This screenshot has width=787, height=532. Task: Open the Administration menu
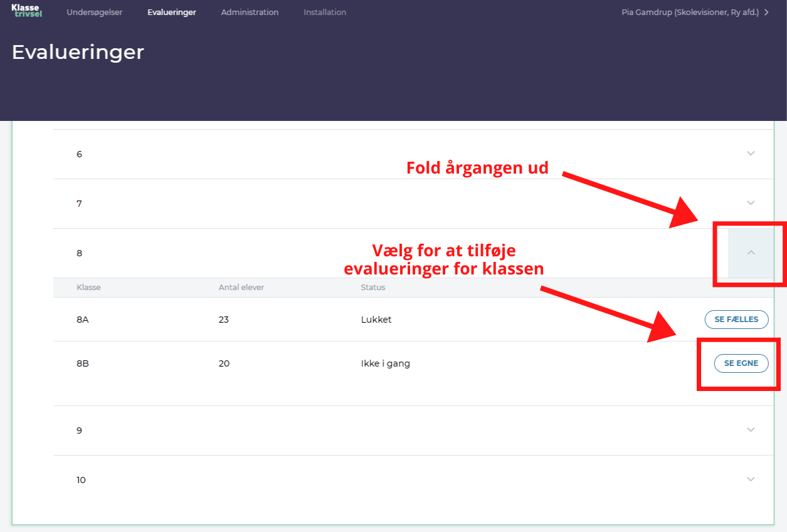point(250,12)
